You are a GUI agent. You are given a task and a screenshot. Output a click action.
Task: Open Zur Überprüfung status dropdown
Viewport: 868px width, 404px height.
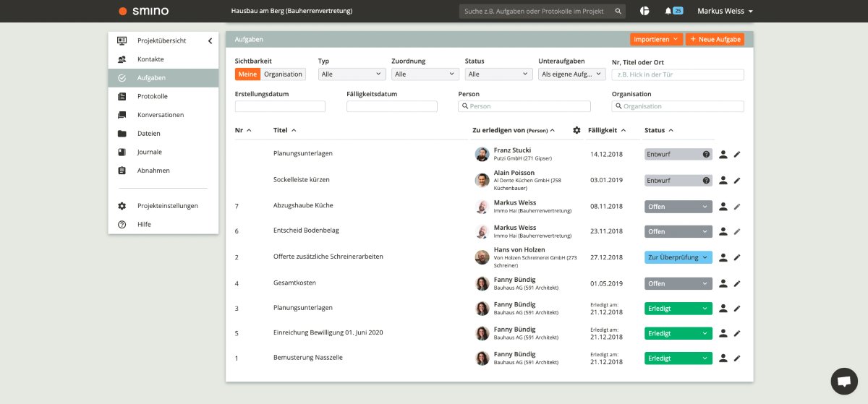(x=678, y=257)
